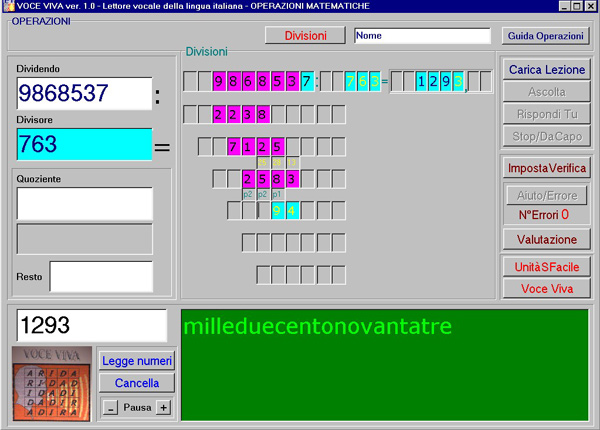Click the Divisioni operation button
Image resolution: width=600 pixels, height=430 pixels.
point(305,36)
